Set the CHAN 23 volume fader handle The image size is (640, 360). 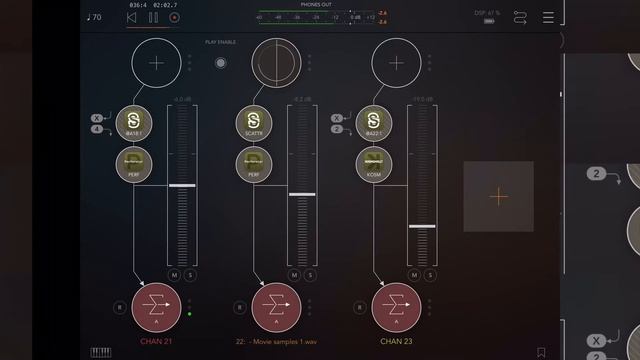tap(422, 226)
